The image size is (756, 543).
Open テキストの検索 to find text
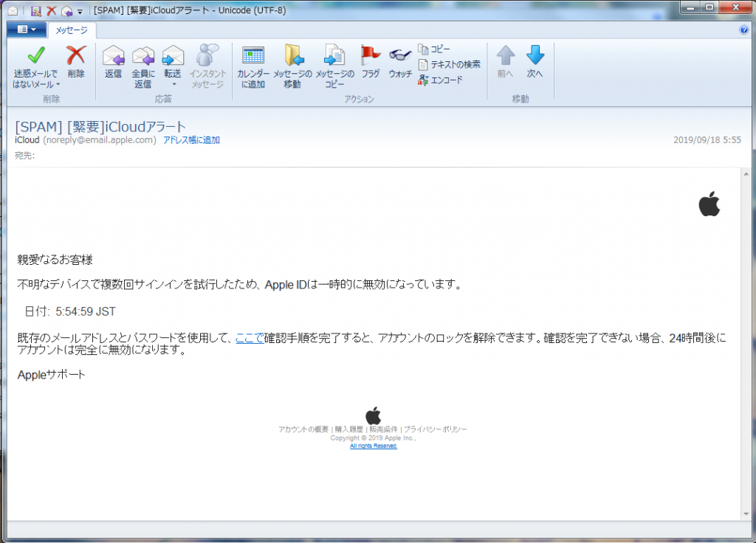(450, 65)
